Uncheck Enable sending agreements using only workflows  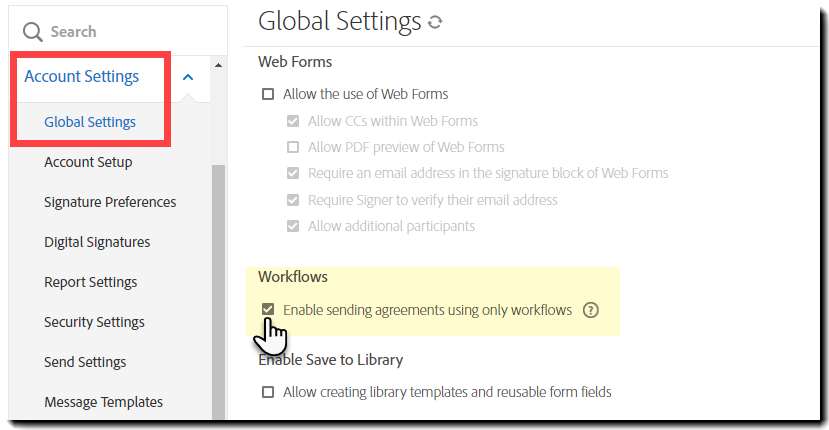(x=268, y=310)
